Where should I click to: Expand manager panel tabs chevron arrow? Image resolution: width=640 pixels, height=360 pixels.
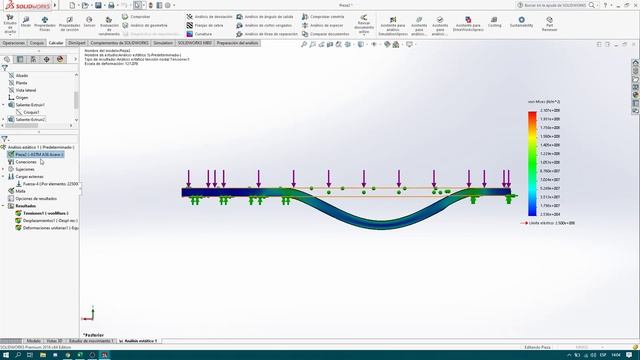point(75,60)
